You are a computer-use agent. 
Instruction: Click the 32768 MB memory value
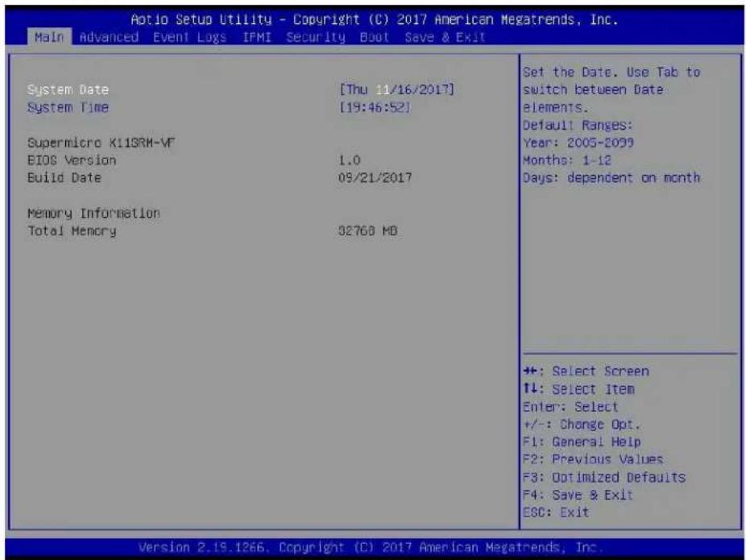(x=368, y=231)
